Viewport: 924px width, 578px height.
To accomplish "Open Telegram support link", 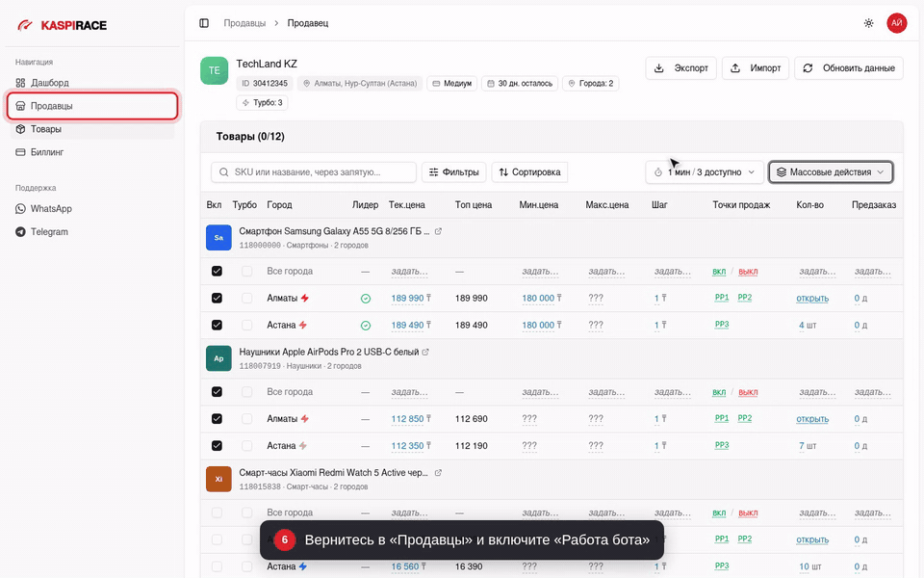I will coord(92,232).
